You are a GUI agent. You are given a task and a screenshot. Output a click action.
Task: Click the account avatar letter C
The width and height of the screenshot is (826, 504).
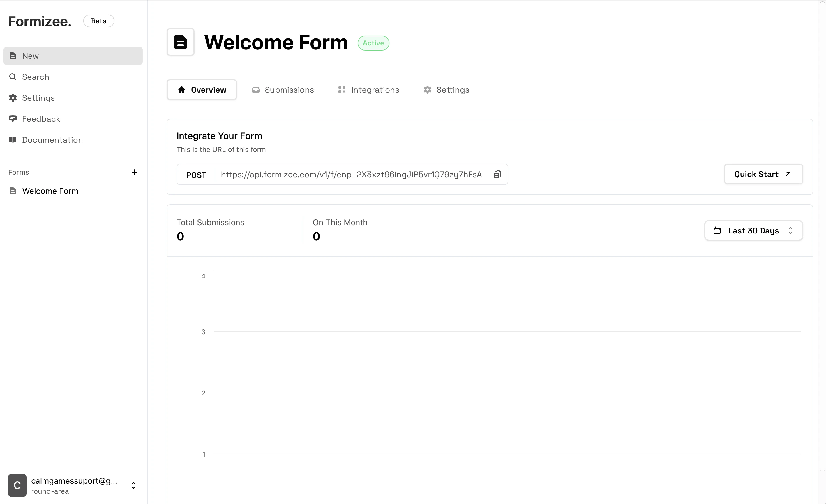pos(17,485)
